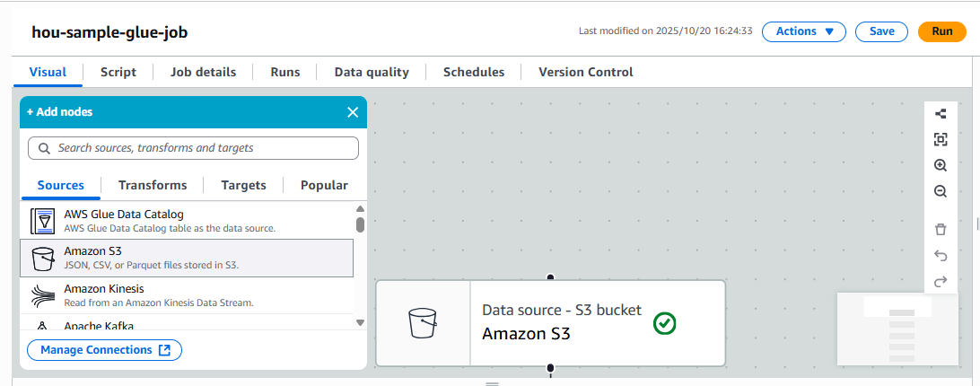Switch to the Script tab
This screenshot has height=386, width=980.
click(x=118, y=72)
